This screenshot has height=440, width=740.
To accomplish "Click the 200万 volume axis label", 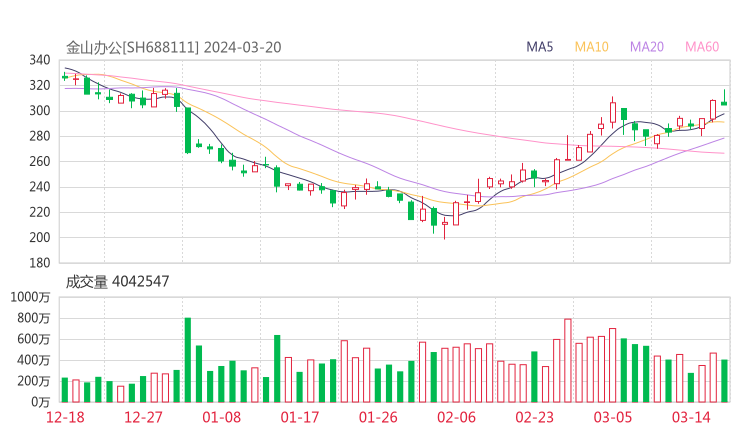I will coord(34,381).
